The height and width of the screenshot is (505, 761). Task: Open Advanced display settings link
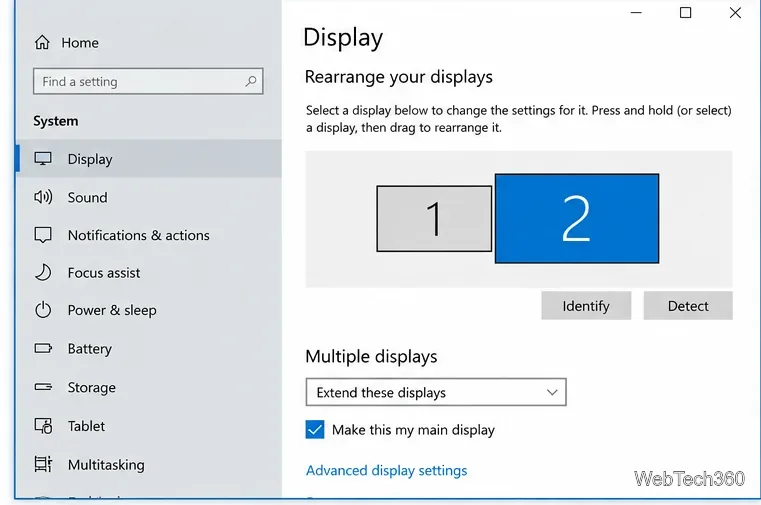tap(386, 471)
